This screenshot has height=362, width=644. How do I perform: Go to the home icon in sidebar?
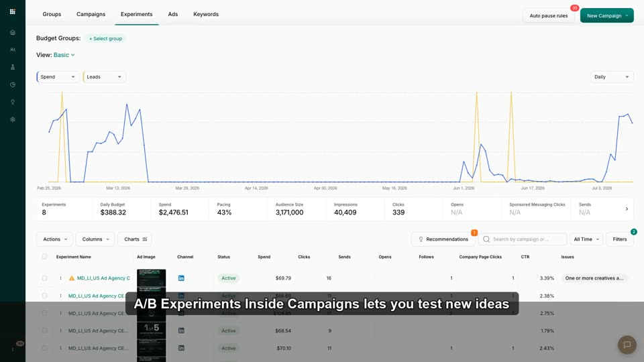[13, 32]
